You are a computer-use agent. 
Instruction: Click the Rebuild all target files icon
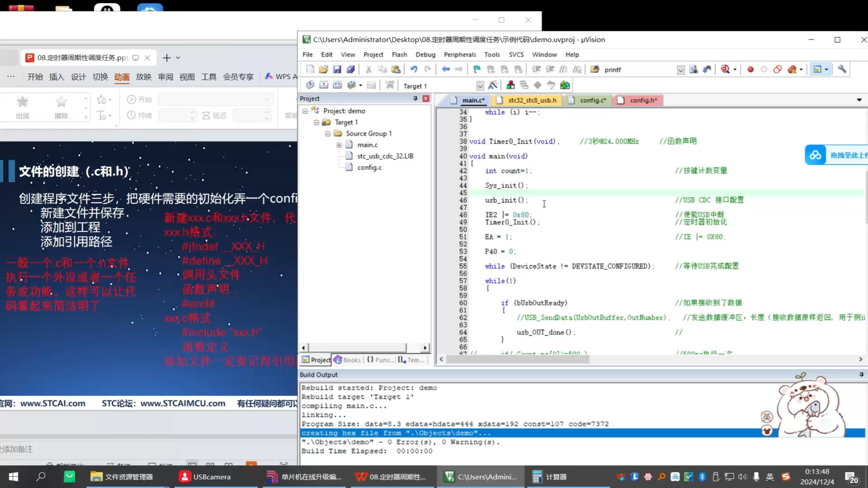point(337,85)
